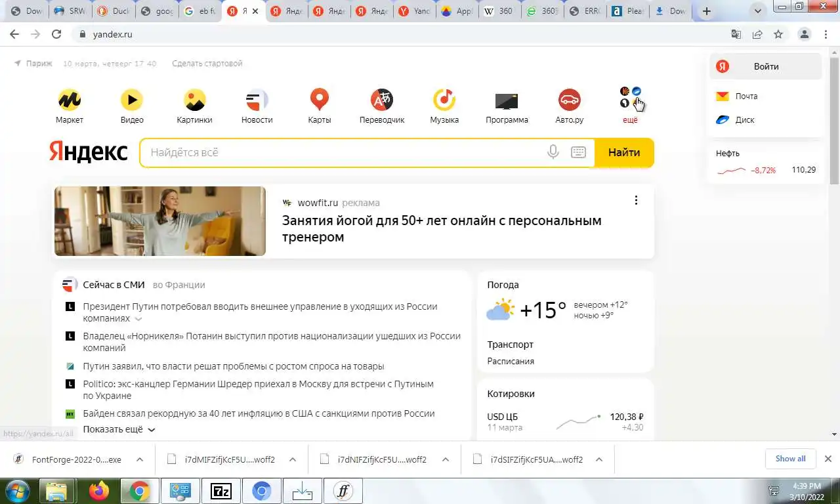Click the voice search microphone icon

(553, 152)
